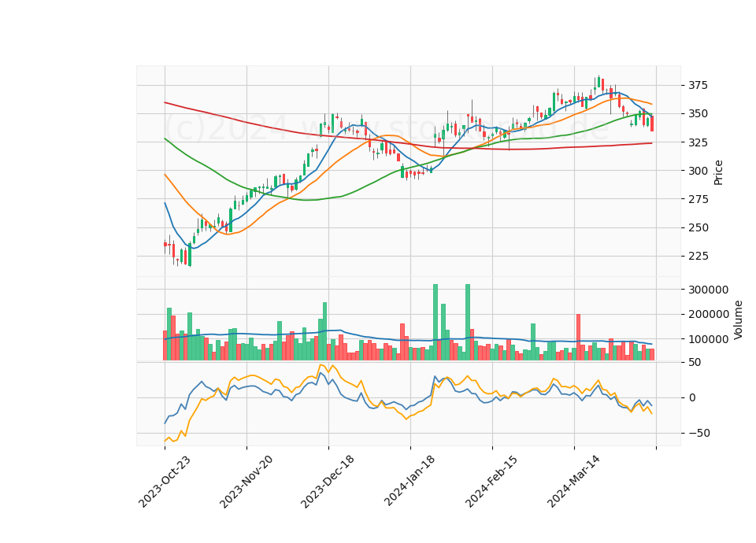
Task: Click the 225 price axis value
Action: [x=699, y=257]
